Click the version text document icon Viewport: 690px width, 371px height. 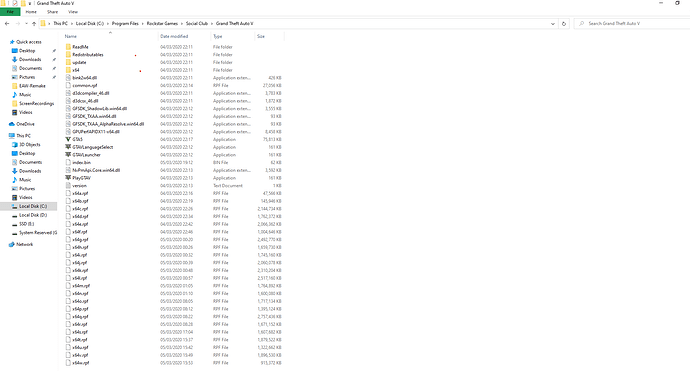point(68,186)
